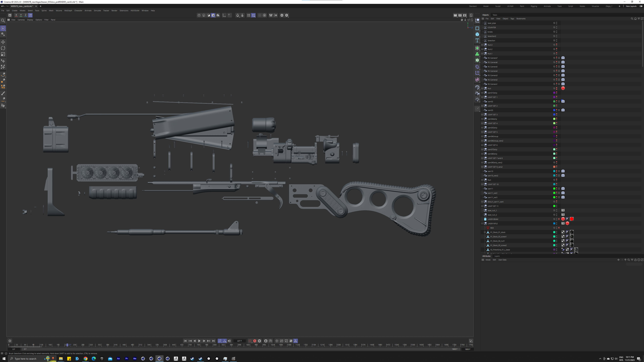
Task: Select the Move tool in left toolbar
Action: pyautogui.click(x=3, y=42)
